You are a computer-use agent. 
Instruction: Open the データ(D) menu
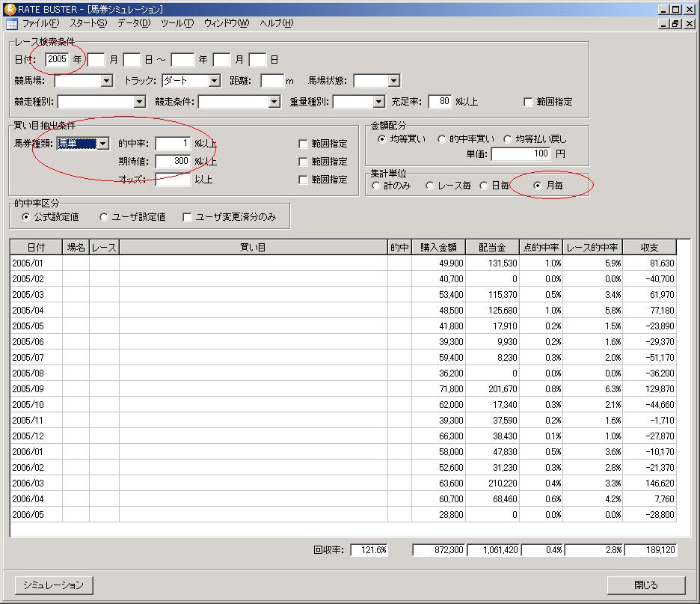pyautogui.click(x=134, y=23)
